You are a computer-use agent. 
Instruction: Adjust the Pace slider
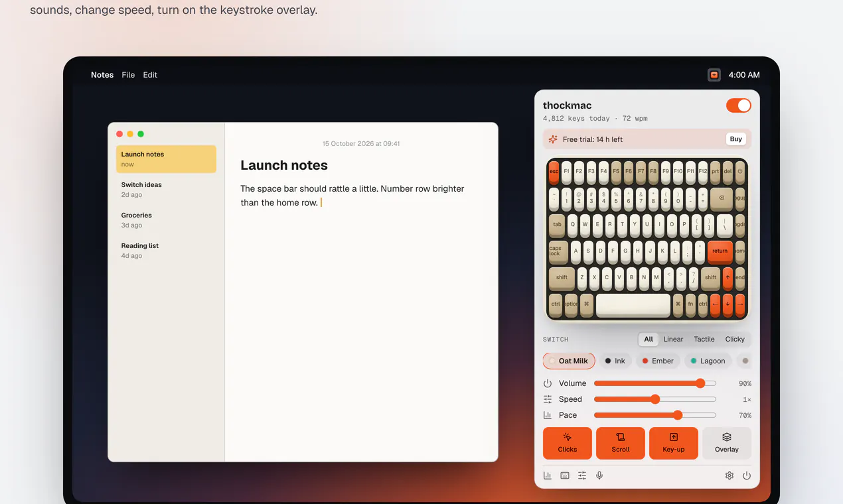pyautogui.click(x=655, y=415)
